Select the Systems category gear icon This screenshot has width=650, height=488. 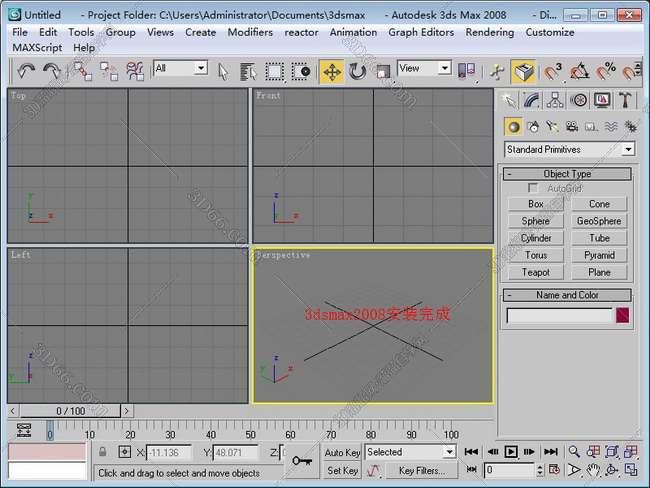[x=631, y=127]
